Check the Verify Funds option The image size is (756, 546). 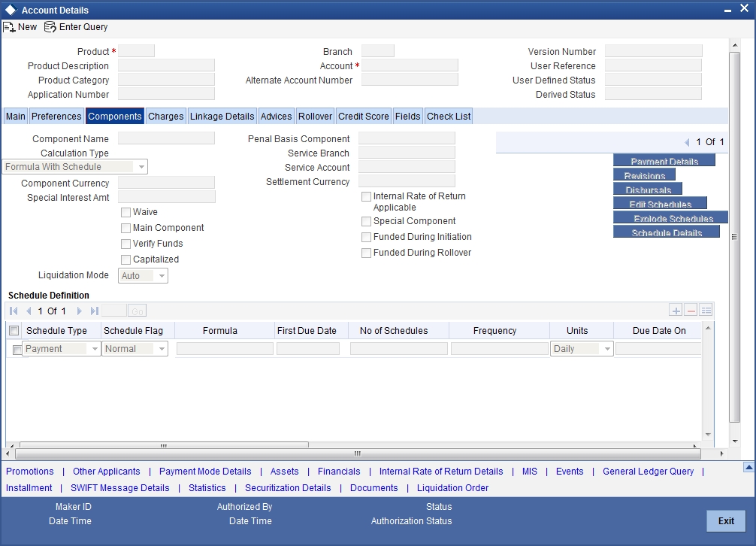pos(125,244)
